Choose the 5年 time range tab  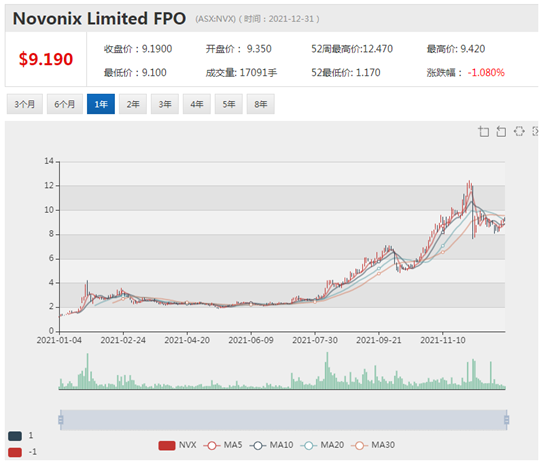click(x=229, y=104)
